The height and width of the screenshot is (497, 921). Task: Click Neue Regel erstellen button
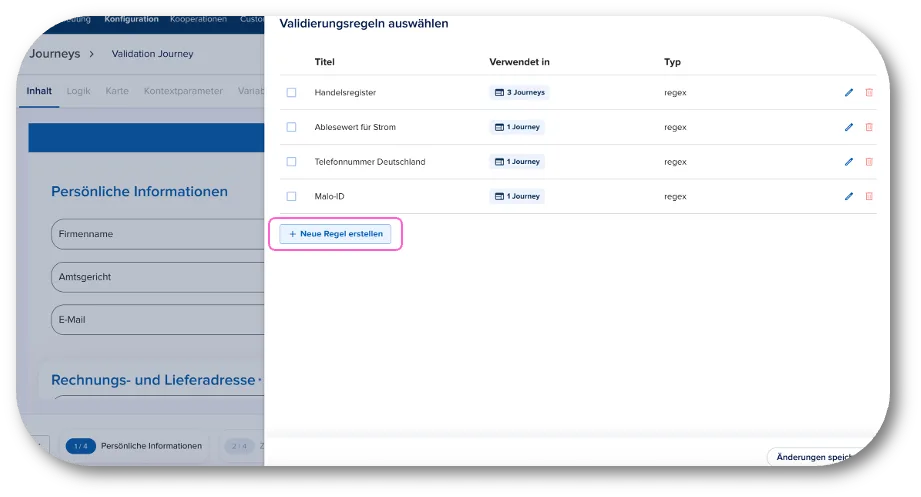(335, 234)
